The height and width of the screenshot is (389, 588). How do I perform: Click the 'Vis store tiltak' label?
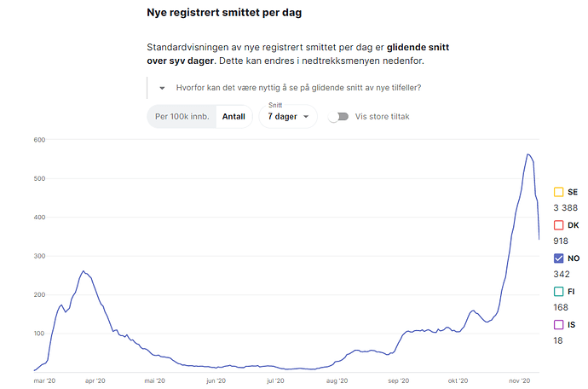[x=382, y=117]
